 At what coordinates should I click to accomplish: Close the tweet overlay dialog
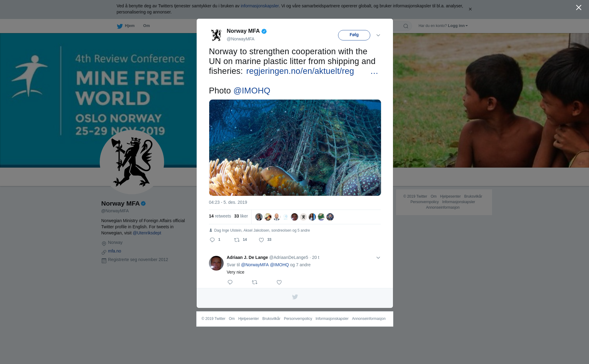click(579, 8)
